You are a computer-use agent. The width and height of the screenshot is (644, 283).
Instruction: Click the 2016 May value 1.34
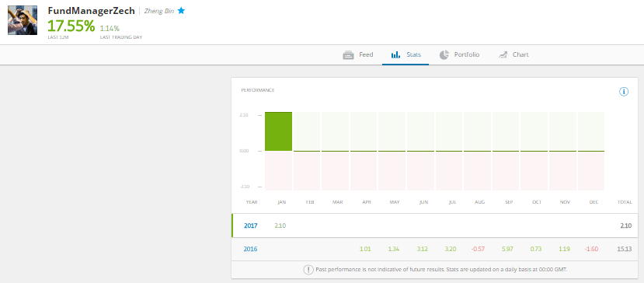[393, 249]
